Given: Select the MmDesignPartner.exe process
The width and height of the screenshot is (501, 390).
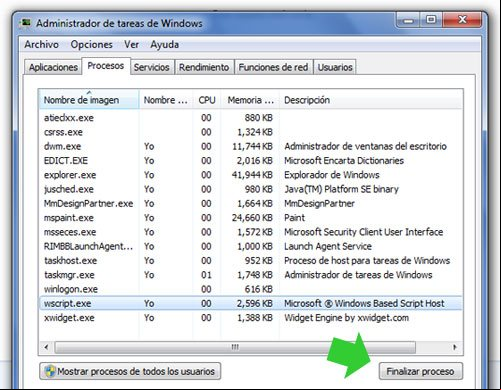Looking at the screenshot, I should pos(251,204).
